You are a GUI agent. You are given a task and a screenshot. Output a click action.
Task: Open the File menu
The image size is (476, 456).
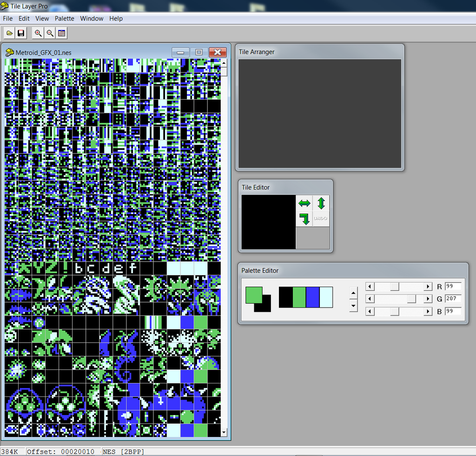[7, 19]
